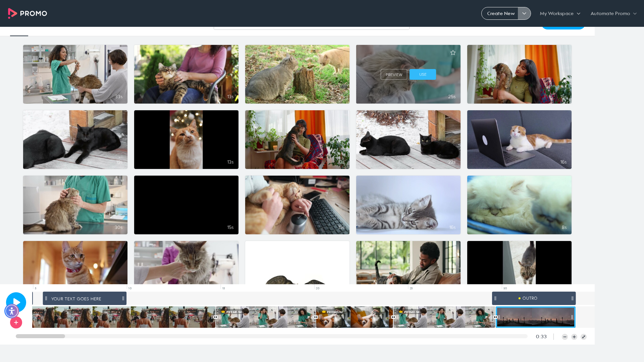644x362 pixels.
Task: Click the timeline horizontal scrollbar thumb
Action: point(40,336)
